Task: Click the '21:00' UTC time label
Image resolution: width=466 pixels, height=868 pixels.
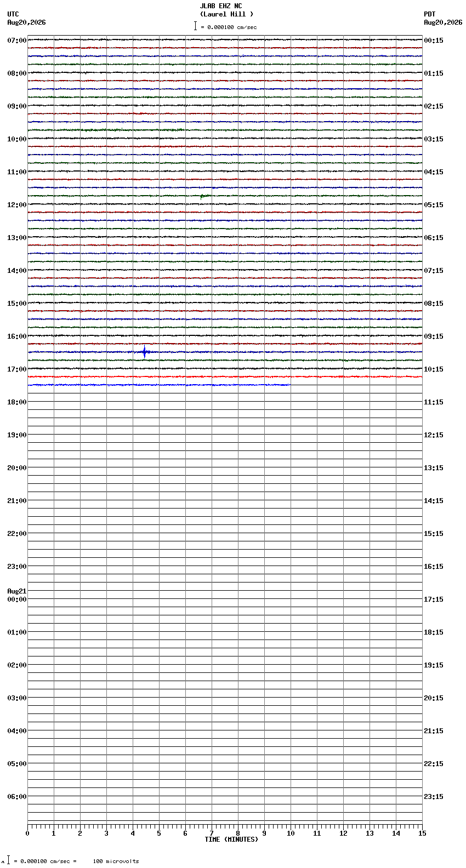Action: point(17,501)
